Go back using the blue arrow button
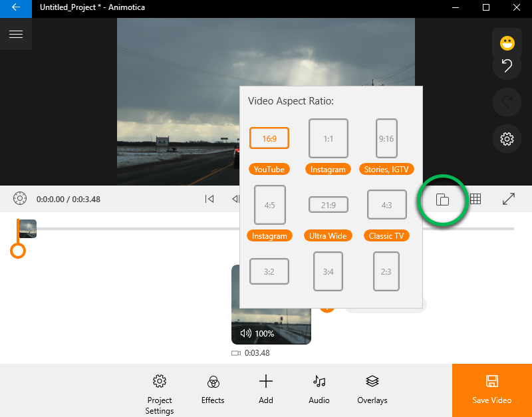This screenshot has width=532, height=417. coord(16,8)
